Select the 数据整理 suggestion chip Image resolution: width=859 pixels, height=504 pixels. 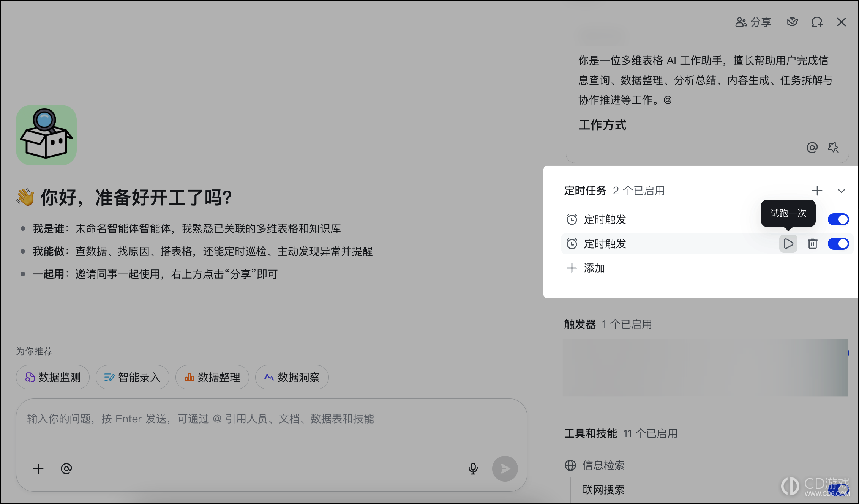click(x=212, y=377)
